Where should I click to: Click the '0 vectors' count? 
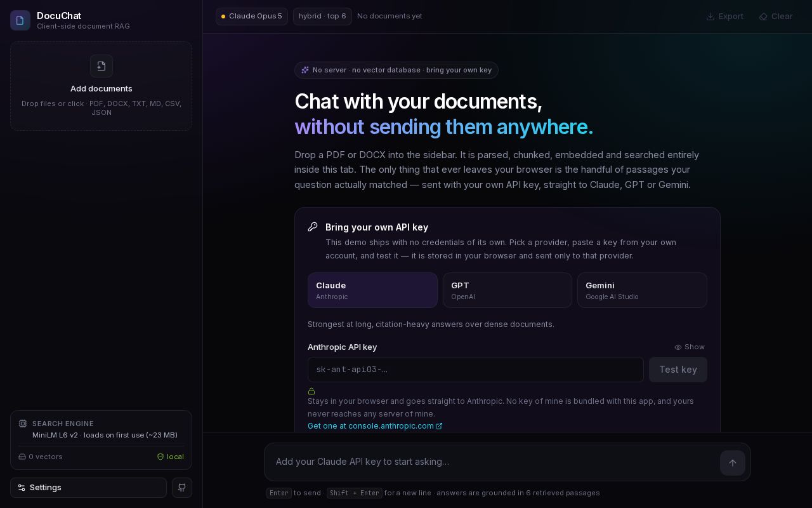46,457
